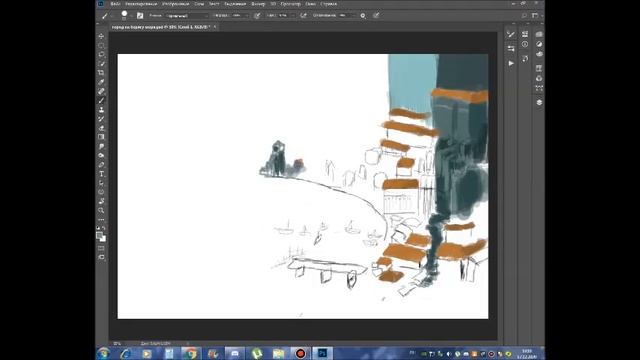Toggle pressure for opacity button
The width and height of the screenshot is (640, 360).
(257, 16)
